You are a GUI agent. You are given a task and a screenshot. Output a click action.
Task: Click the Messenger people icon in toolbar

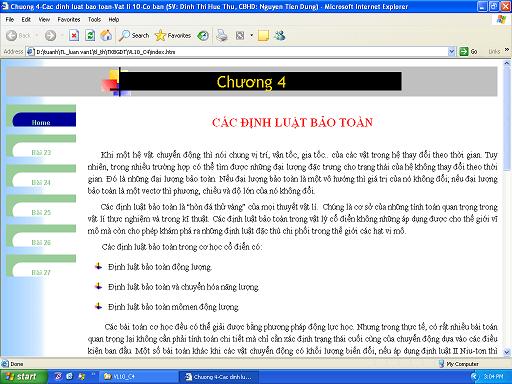(280, 35)
